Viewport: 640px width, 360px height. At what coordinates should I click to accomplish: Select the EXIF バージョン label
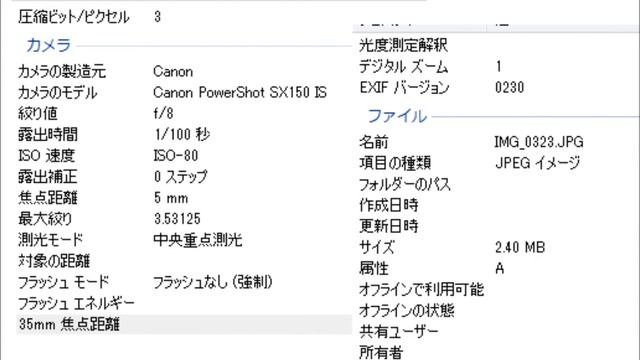tap(404, 88)
